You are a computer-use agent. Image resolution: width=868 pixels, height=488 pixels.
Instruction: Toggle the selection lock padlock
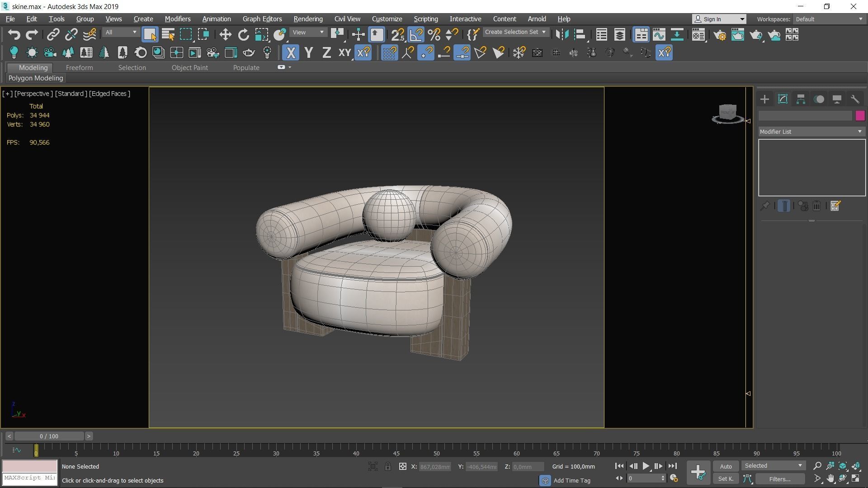point(388,467)
